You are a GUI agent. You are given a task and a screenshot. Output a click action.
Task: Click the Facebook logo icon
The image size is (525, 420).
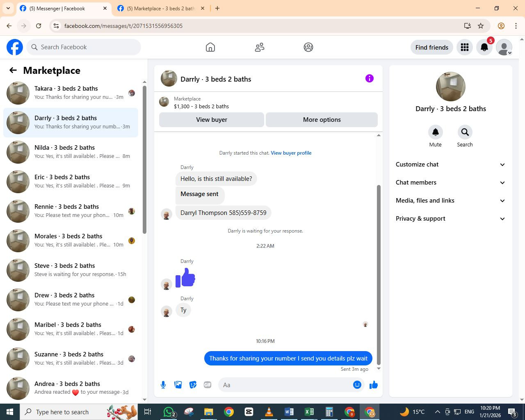(15, 47)
